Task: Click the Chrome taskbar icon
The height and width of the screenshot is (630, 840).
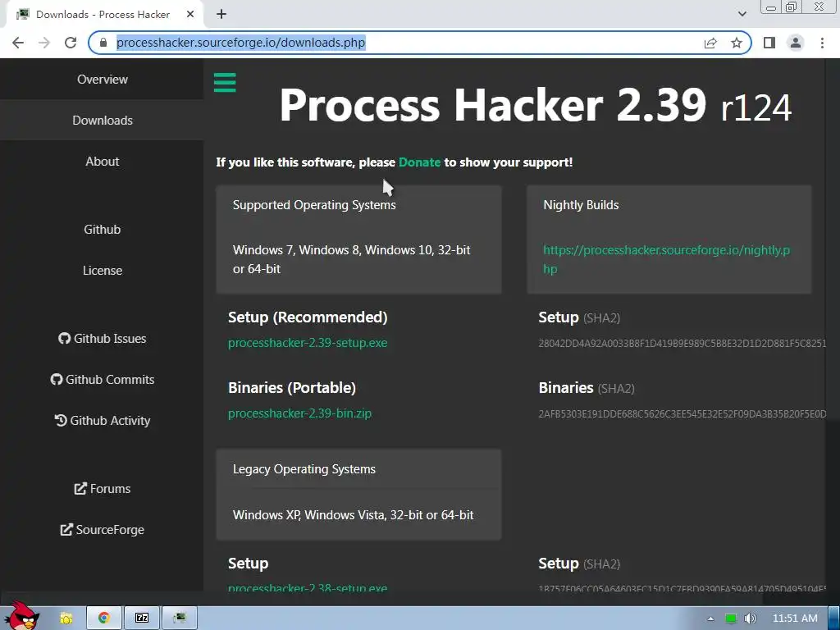Action: point(104,619)
